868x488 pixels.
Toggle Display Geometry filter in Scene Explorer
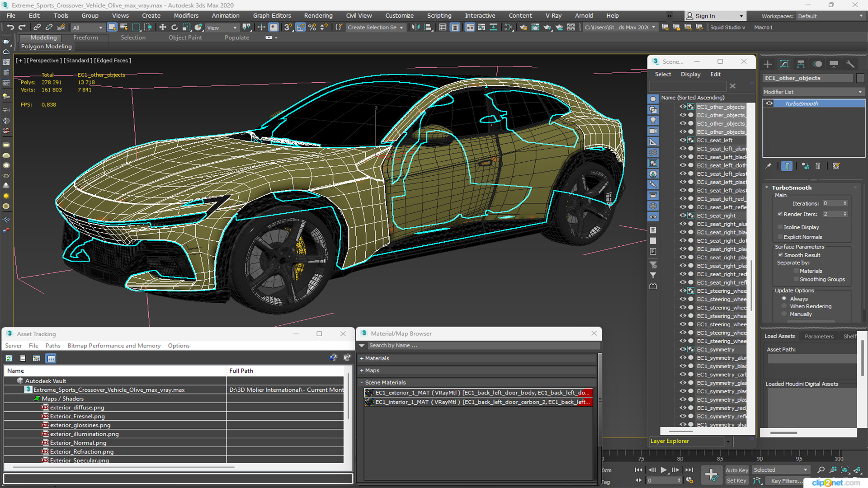pyautogui.click(x=653, y=99)
